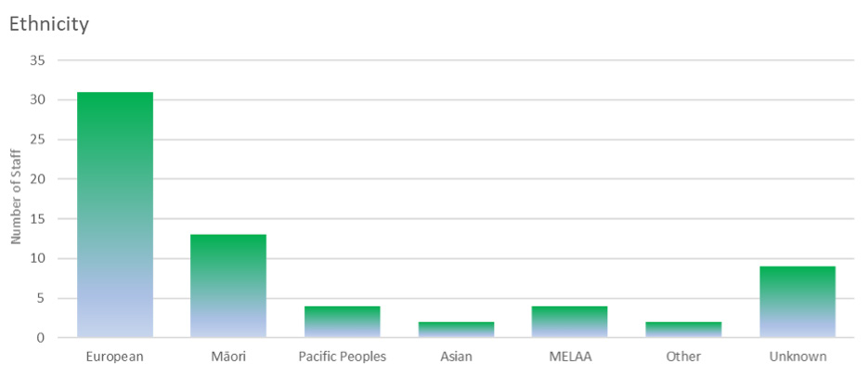Viewport: 868px width, 390px height.
Task: Click the European bar
Action: (114, 214)
